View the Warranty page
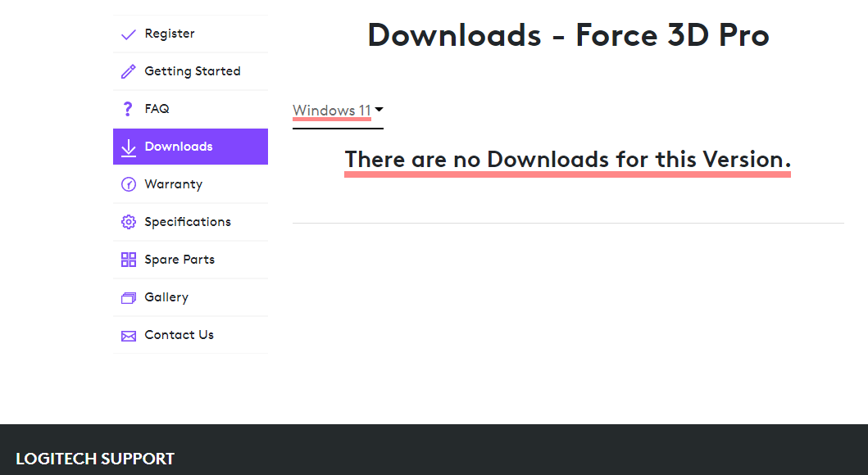The width and height of the screenshot is (868, 475). [x=190, y=184]
